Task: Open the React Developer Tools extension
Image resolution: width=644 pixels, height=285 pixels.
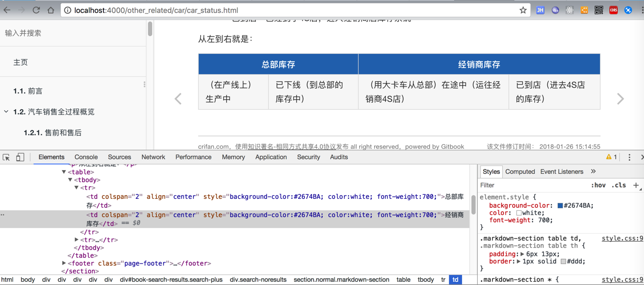Action: point(570,10)
